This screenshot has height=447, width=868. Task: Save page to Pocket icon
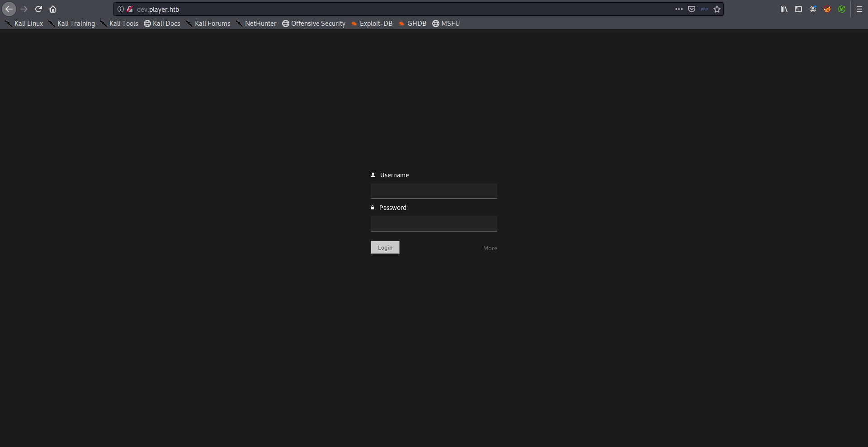(692, 9)
